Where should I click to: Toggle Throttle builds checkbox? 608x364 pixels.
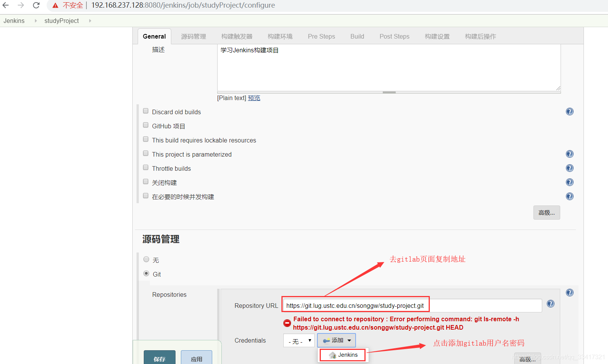point(146,168)
